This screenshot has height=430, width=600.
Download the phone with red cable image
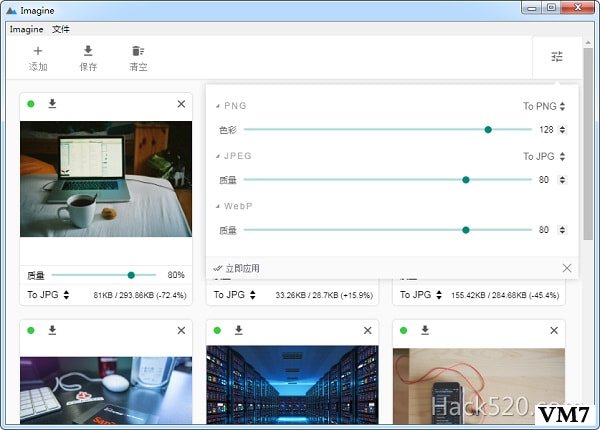click(x=425, y=330)
